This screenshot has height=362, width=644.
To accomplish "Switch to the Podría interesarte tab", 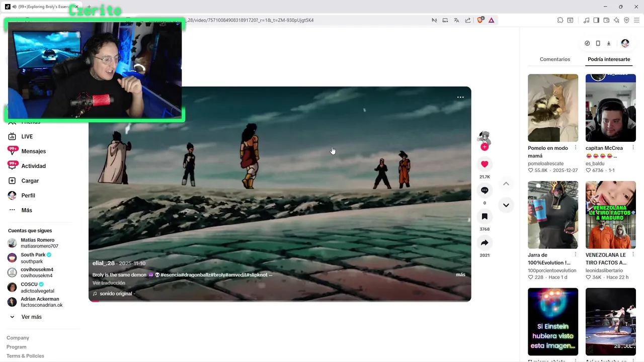I will [x=609, y=59].
